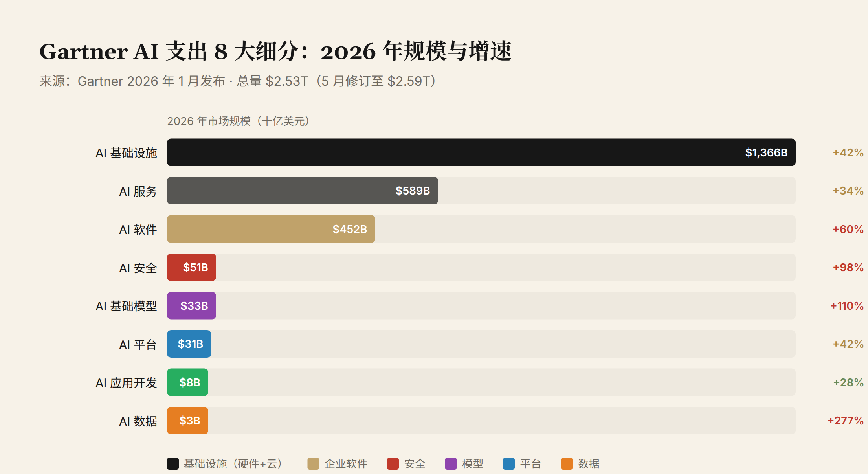Select the orange AI 数据 bar labeled $3B

[187, 421]
